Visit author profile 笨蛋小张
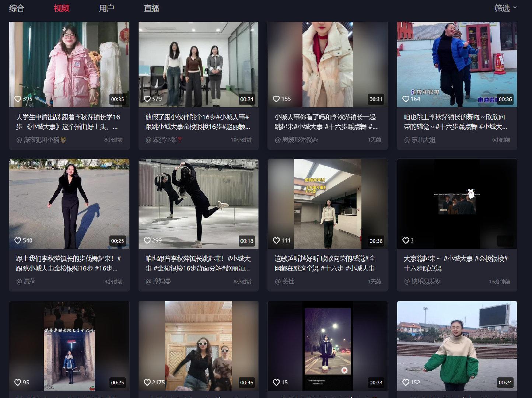 click(164, 140)
